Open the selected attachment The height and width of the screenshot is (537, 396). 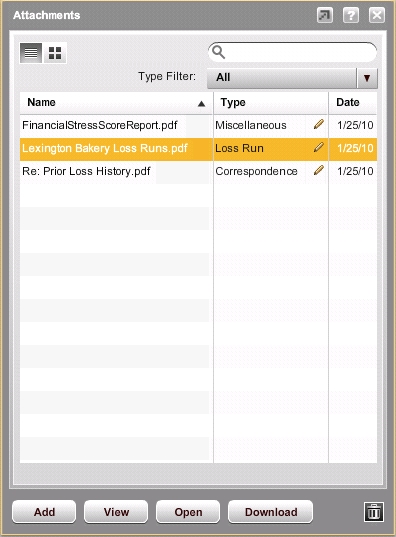tap(188, 512)
